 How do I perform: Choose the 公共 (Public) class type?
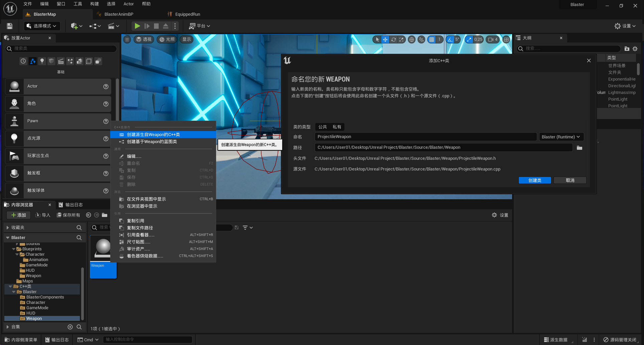pyautogui.click(x=323, y=127)
